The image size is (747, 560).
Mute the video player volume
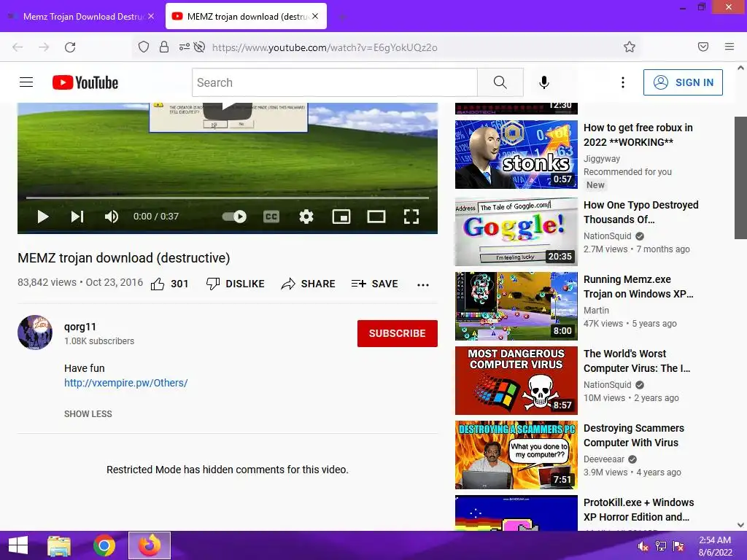coord(112,217)
